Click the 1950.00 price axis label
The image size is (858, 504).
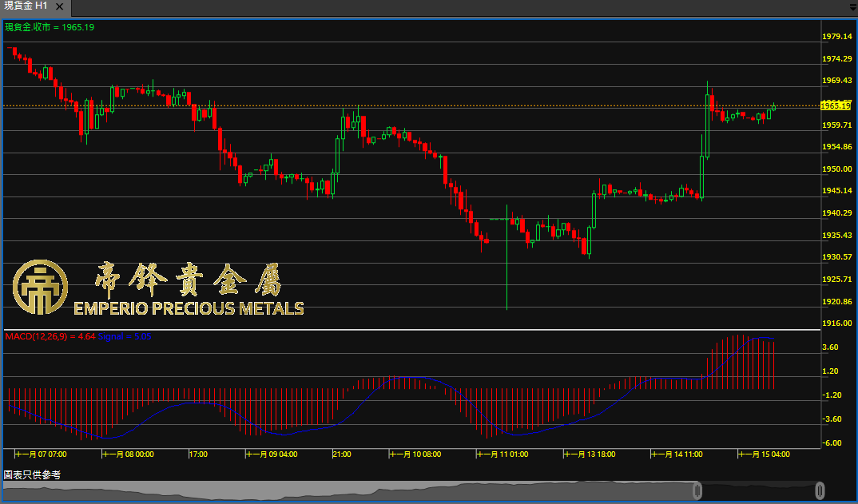[x=837, y=169]
